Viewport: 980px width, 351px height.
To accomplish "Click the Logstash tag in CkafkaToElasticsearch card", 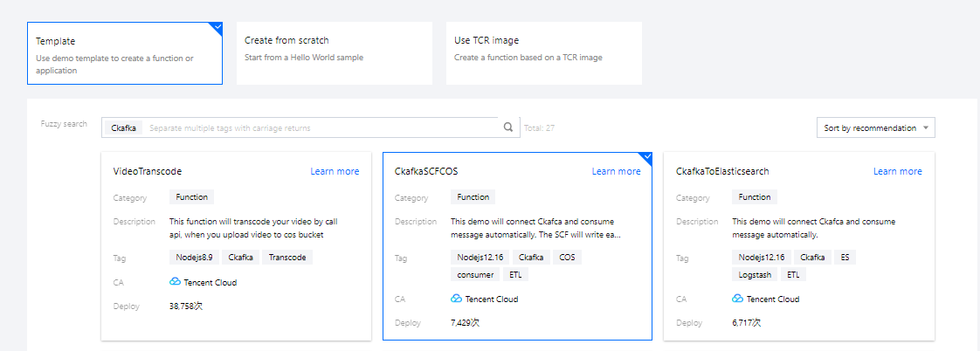I will (x=755, y=274).
